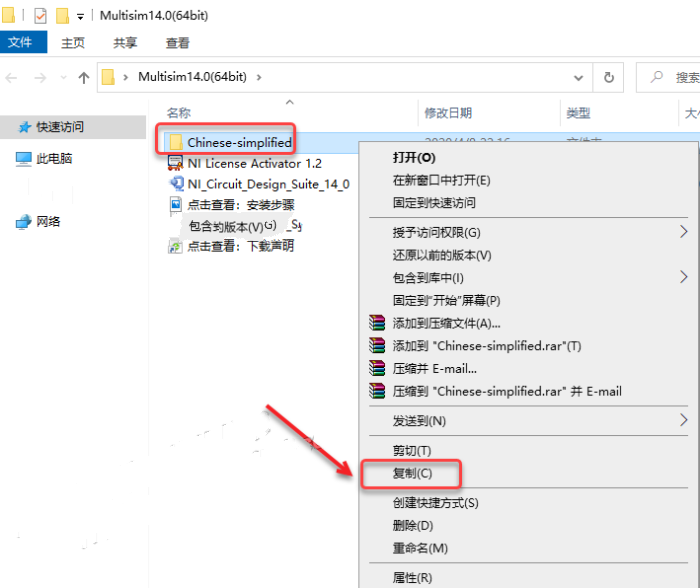The image size is (700, 588).
Task: Click WinRAR icon beside 压缩并 E-mail
Action: 377,368
